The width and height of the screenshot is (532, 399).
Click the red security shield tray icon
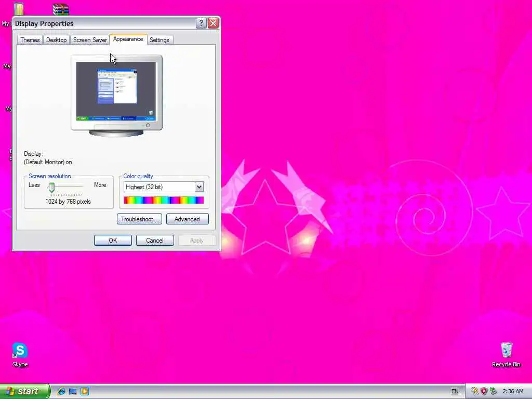click(484, 391)
